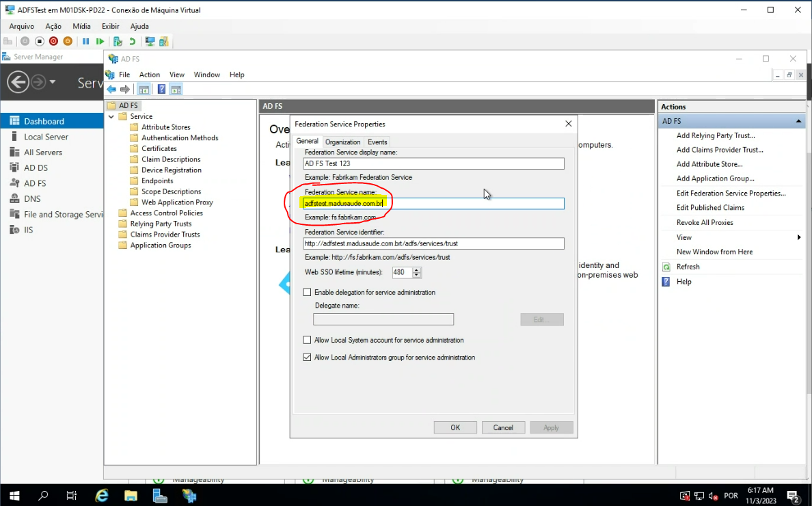Click the blue question mark Help icon in the AD FS toolbar

click(161, 90)
